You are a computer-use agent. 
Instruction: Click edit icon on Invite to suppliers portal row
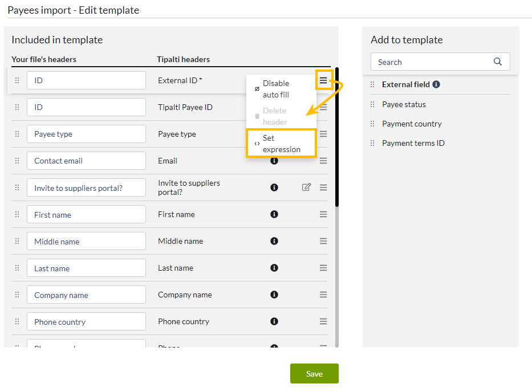(306, 187)
